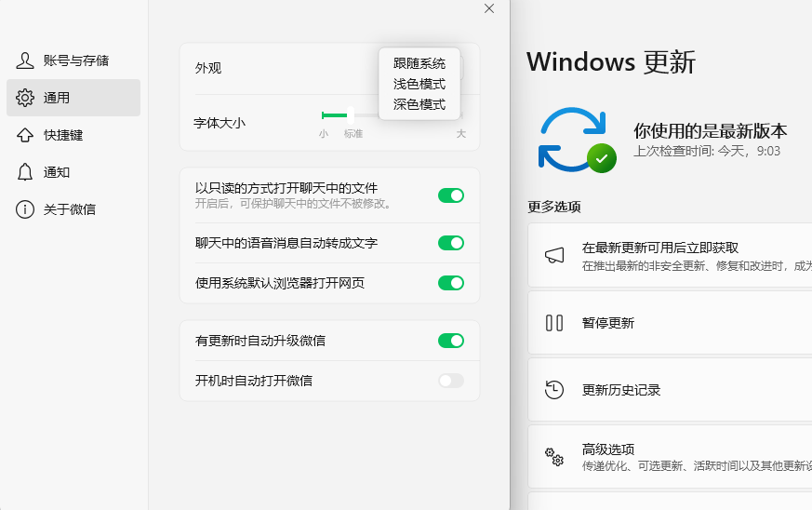This screenshot has height=510, width=812.
Task: Open 高级选项 in Windows Update
Action: pos(670,457)
